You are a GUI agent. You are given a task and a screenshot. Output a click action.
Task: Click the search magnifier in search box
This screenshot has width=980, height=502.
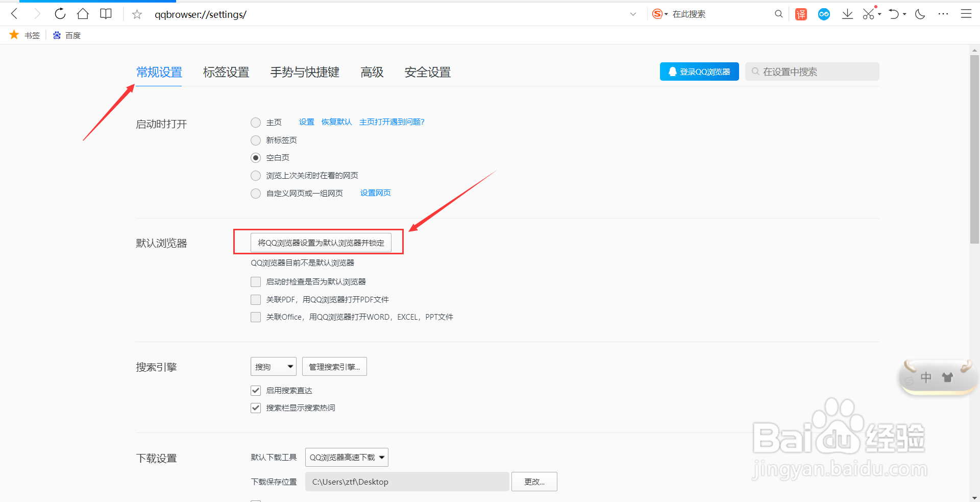(778, 14)
